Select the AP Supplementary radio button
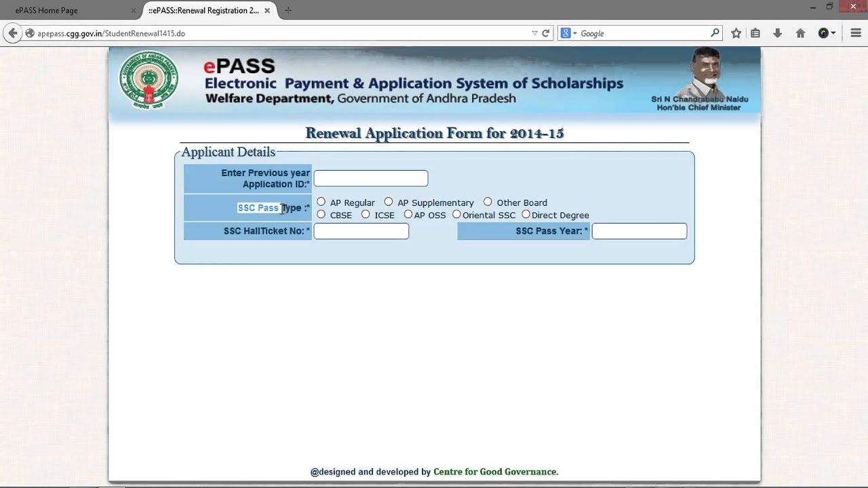Screen dimensions: 868x488 pyautogui.click(x=389, y=202)
